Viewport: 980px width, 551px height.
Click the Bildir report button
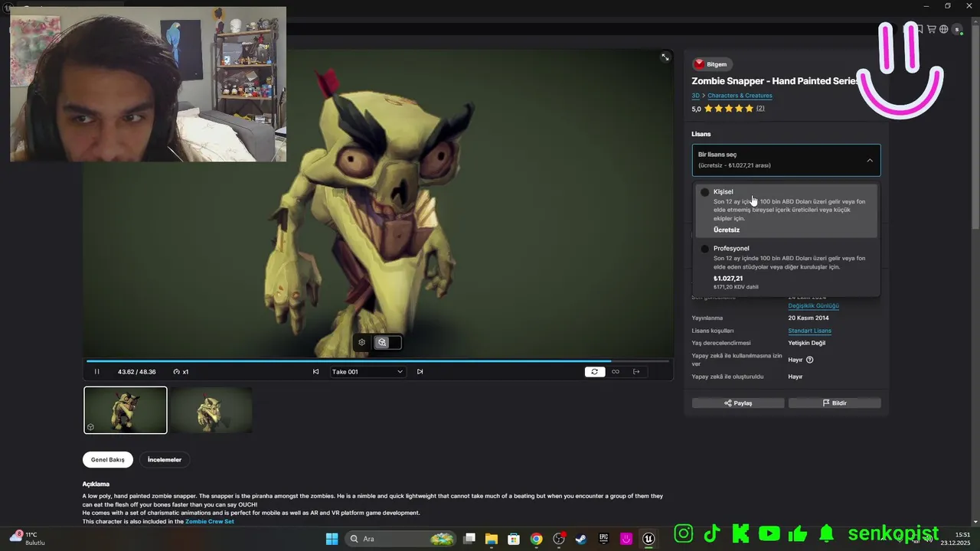point(835,403)
